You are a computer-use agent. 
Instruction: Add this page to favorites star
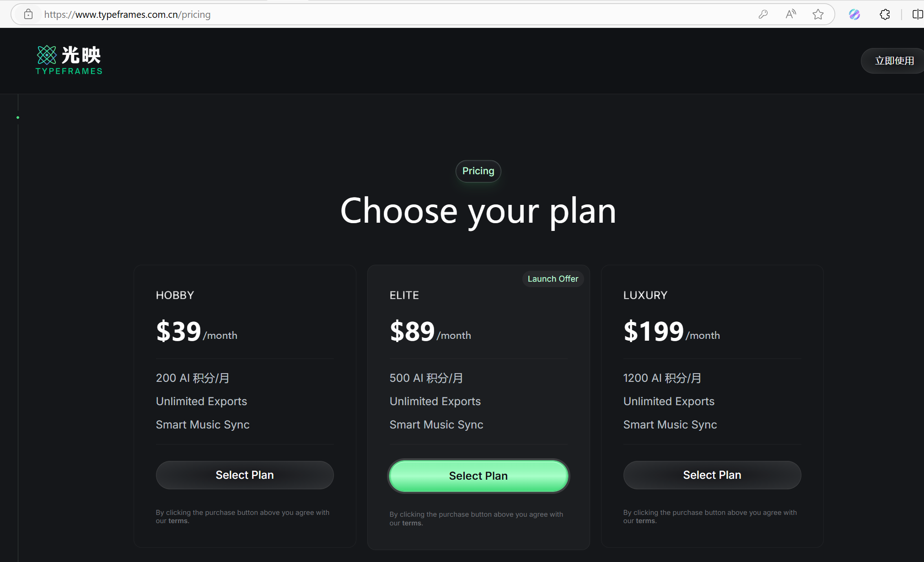[x=818, y=14]
